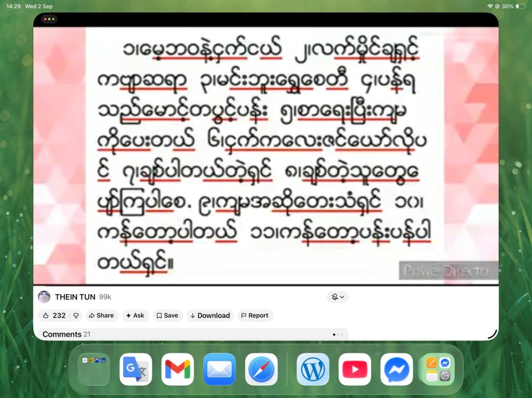Open the Share menu
This screenshot has height=398, width=532.
[x=101, y=315]
